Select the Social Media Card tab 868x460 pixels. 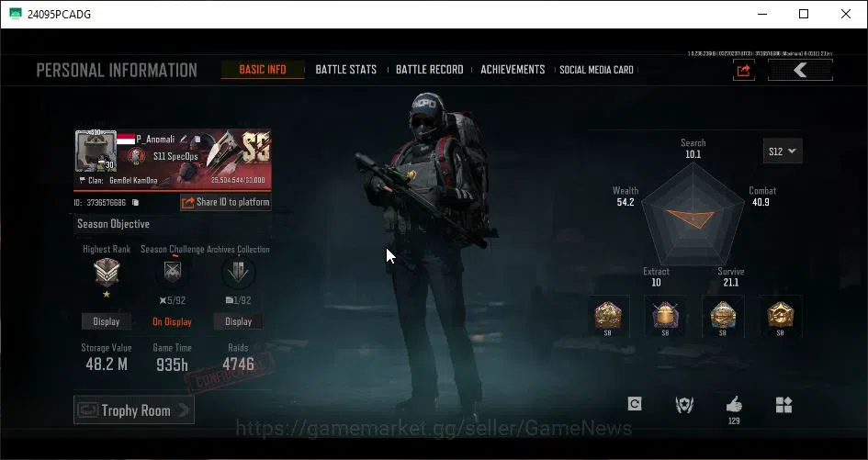tap(596, 70)
